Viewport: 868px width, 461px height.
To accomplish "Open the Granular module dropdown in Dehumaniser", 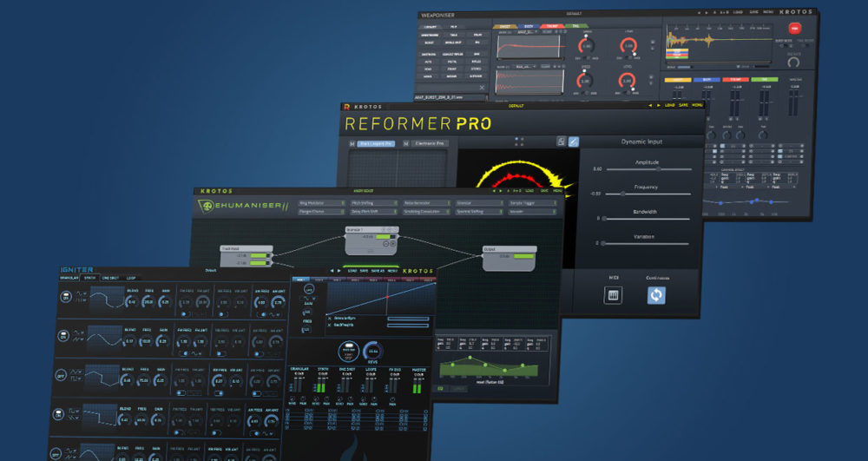I will tap(479, 203).
